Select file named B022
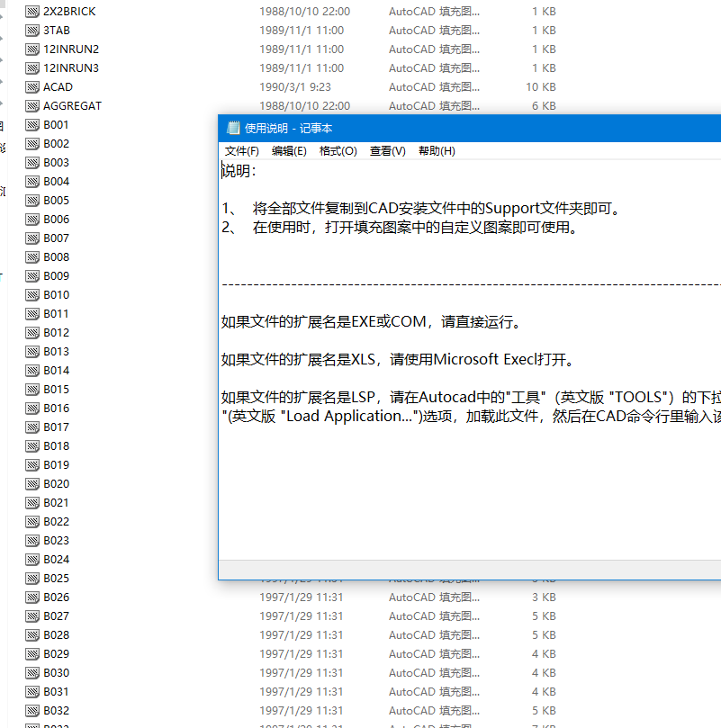The height and width of the screenshot is (728, 721). 56,522
